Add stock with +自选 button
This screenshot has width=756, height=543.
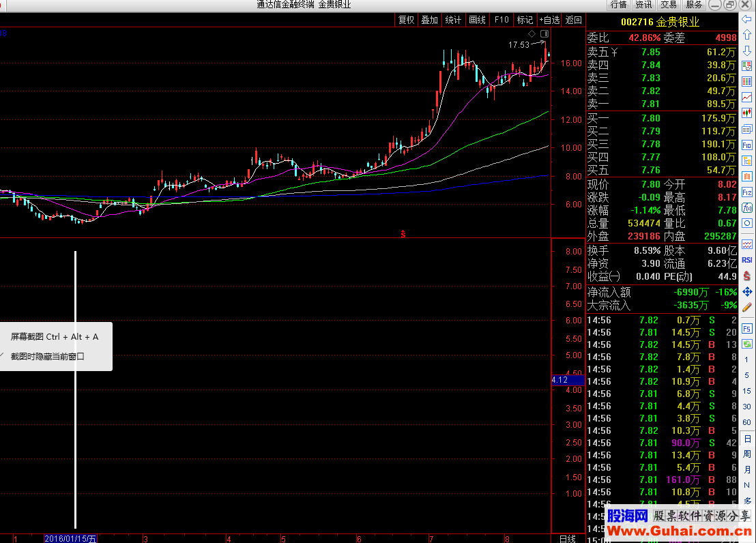click(x=550, y=20)
